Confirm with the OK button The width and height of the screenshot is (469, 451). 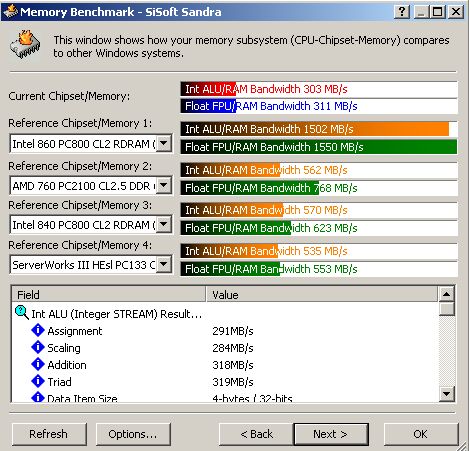[421, 434]
